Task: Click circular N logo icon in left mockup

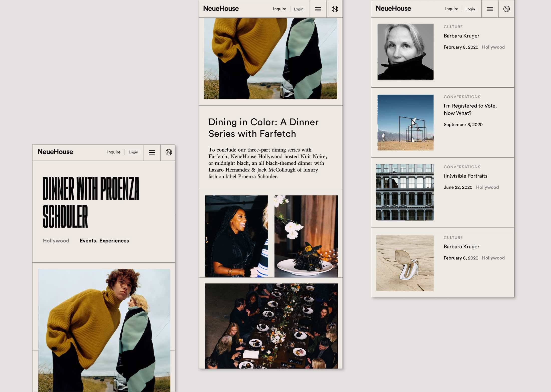Action: [169, 152]
